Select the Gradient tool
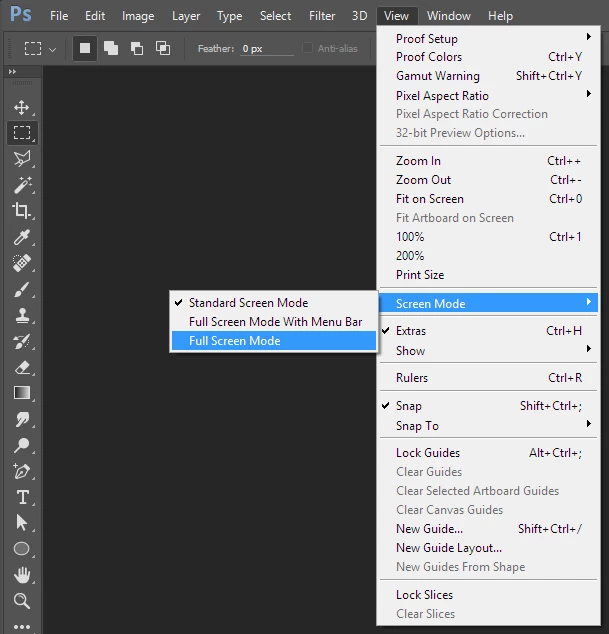 click(x=22, y=393)
